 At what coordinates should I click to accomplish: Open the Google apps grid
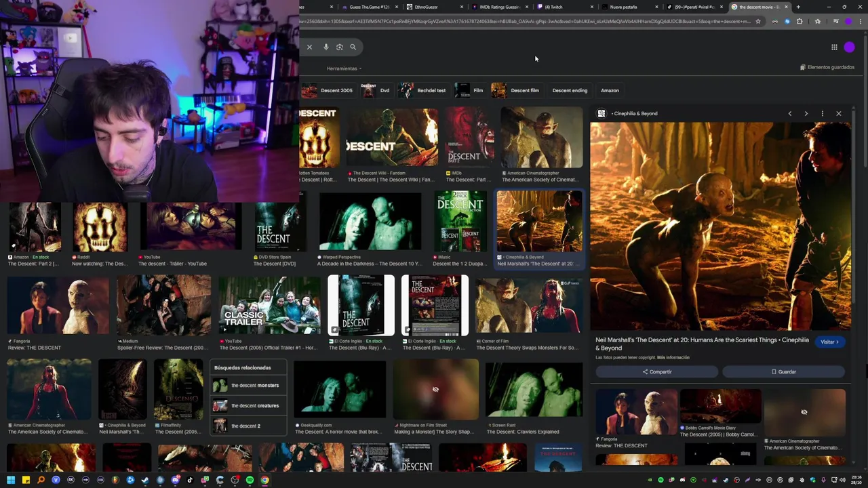(834, 47)
